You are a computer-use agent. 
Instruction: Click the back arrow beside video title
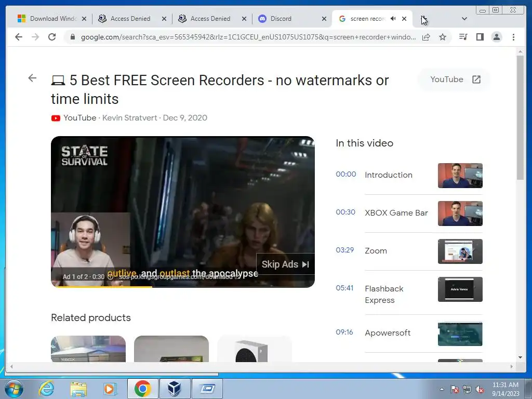32,78
